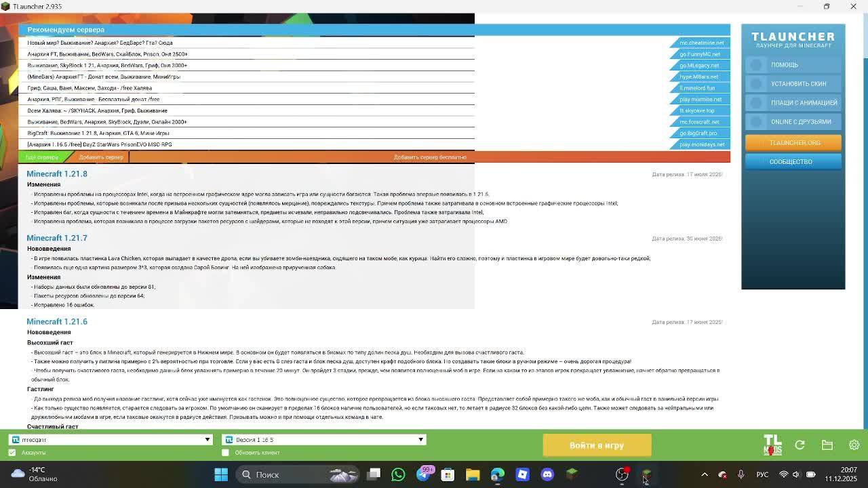Image resolution: width=868 pixels, height=488 pixels.
Task: Show hidden tray icons chevron
Action: coord(705,474)
